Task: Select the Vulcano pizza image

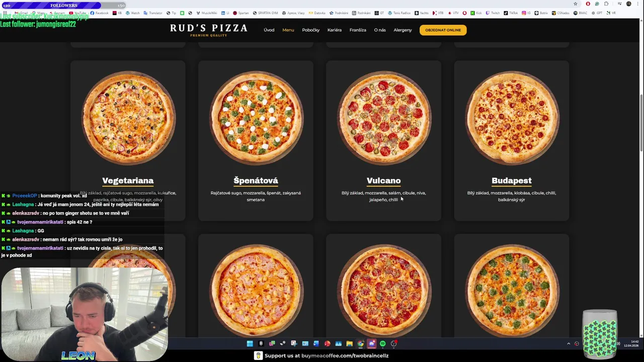Action: click(x=384, y=118)
